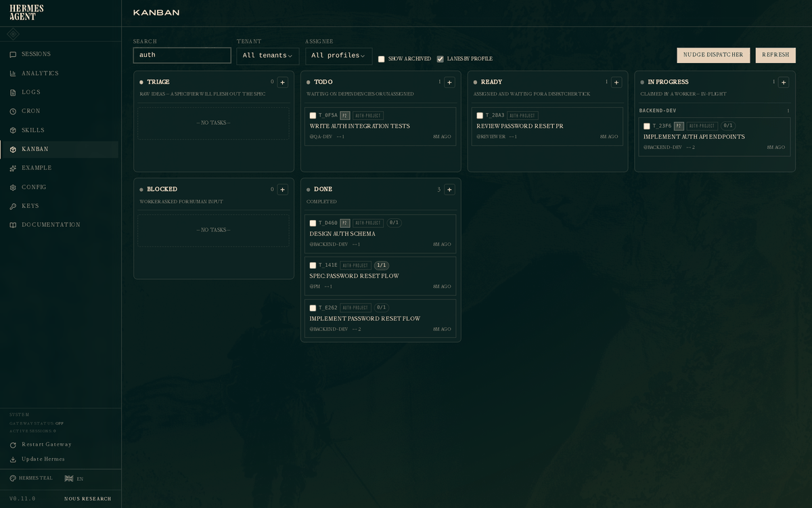Open the All profiles assignee dropdown
Screen dimensions: 812x508
tap(339, 56)
